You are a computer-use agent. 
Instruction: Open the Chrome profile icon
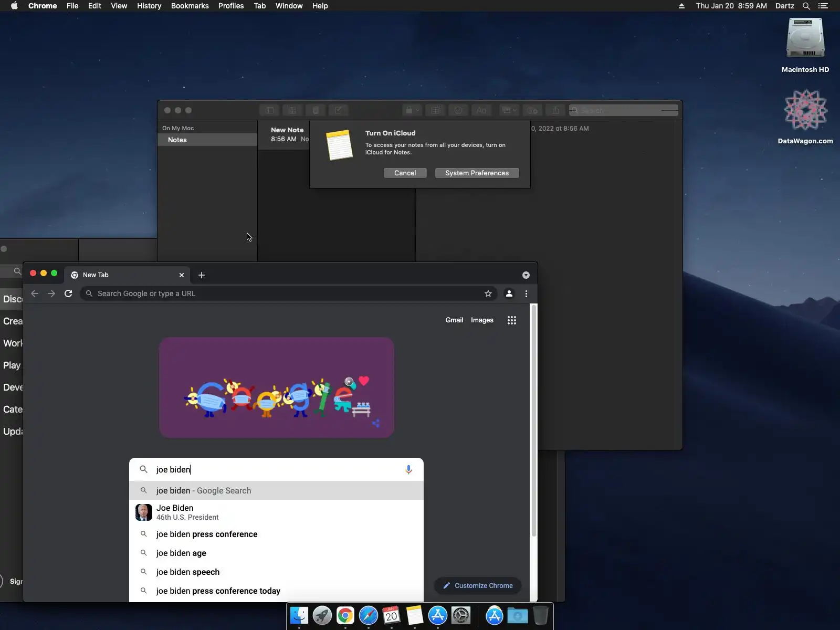[x=509, y=293]
